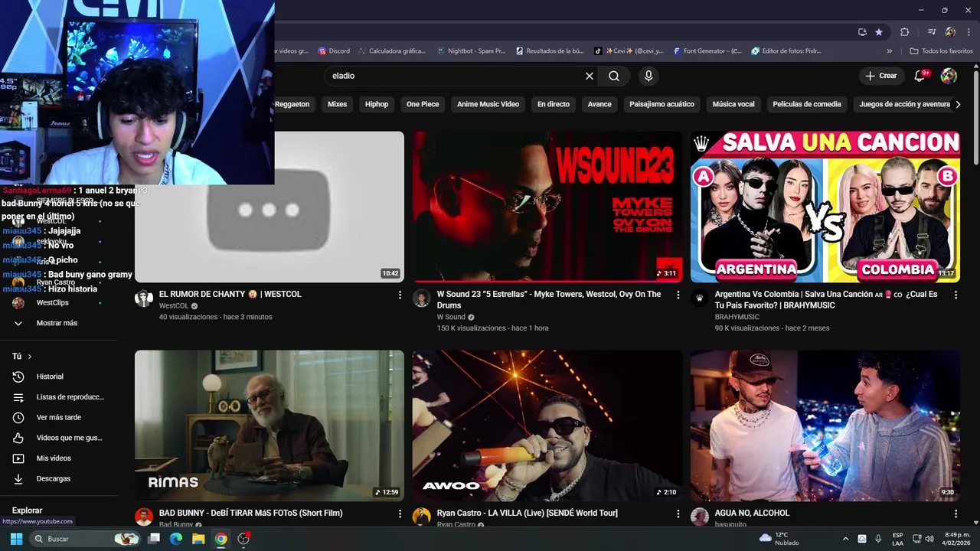The image size is (980, 551).
Task: Open Chrome media controls icon
Action: pyautogui.click(x=932, y=32)
